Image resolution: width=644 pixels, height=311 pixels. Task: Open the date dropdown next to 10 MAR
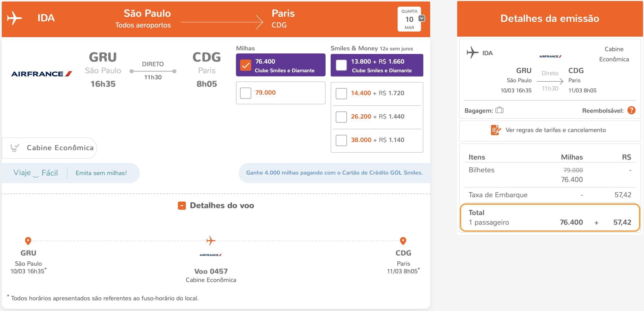(422, 18)
